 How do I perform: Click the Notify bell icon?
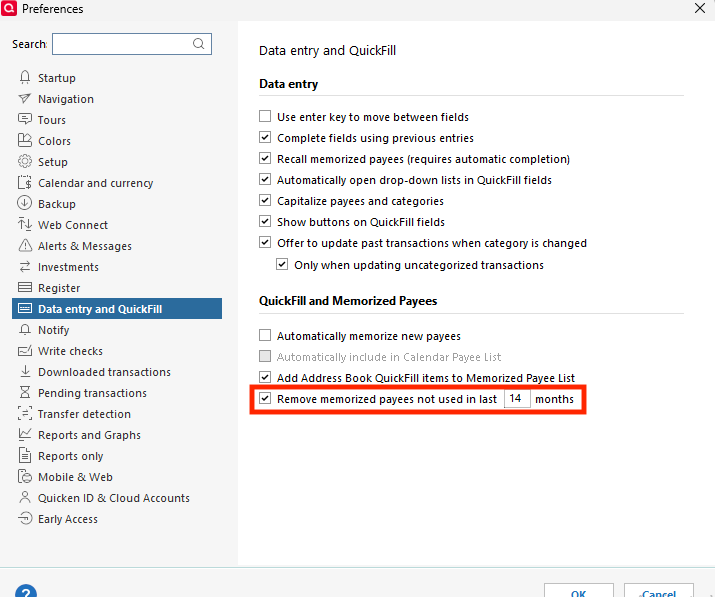click(x=25, y=329)
